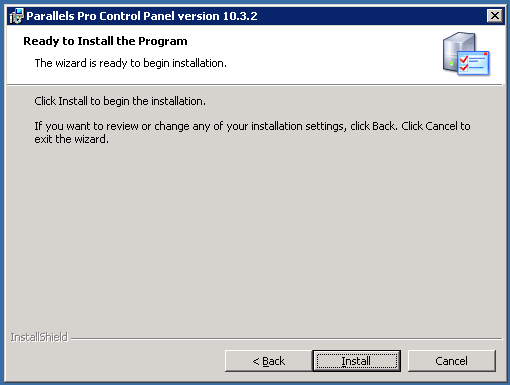Click the empty gray area of the dialog body
This screenshot has height=385, width=510.
click(253, 233)
